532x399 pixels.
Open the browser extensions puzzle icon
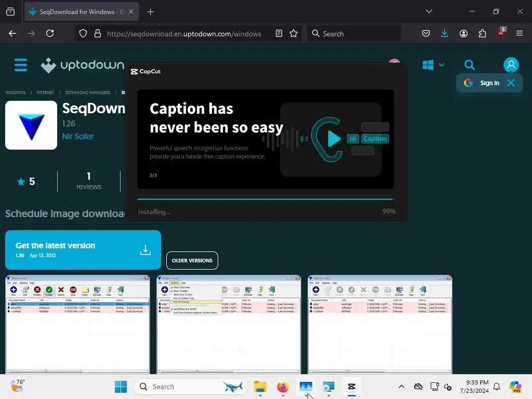(x=482, y=34)
